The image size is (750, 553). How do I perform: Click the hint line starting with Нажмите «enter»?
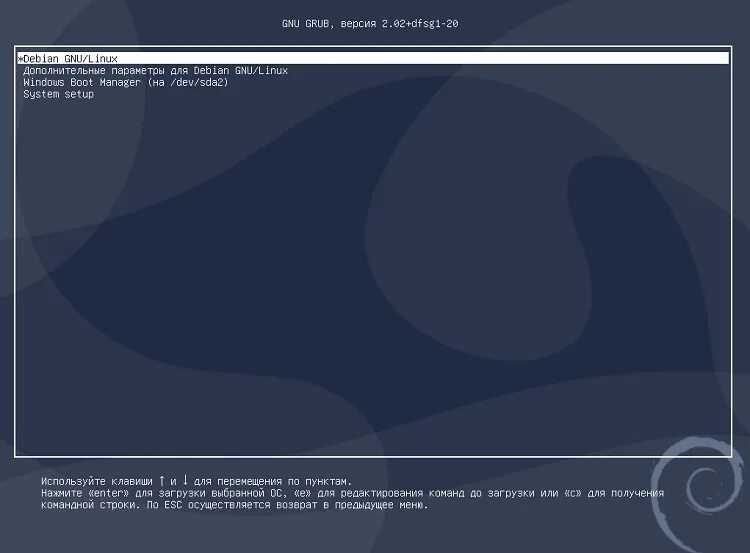coord(353,493)
